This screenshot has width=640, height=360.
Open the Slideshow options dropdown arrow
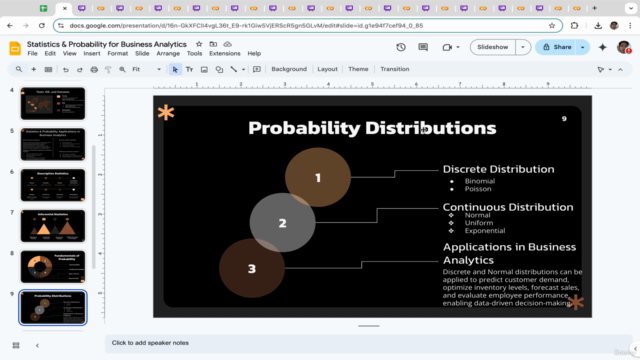(523, 47)
